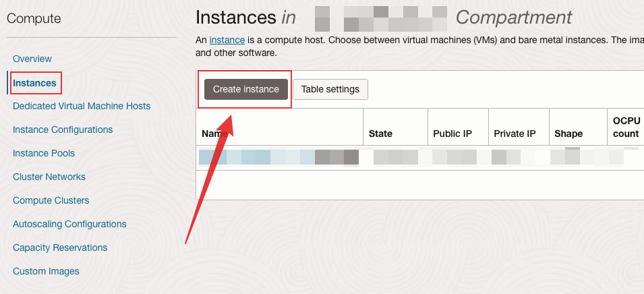Select Compute Clusters in sidebar
This screenshot has width=644, height=294.
click(x=51, y=200)
